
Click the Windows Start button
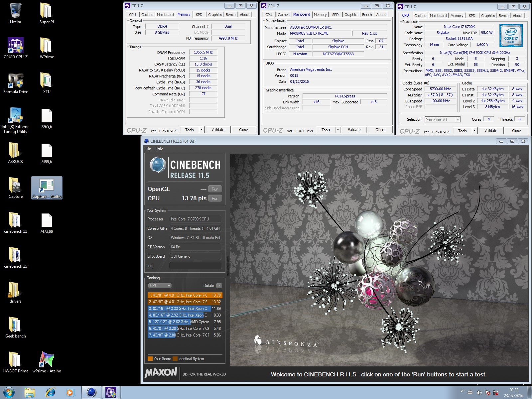(x=9, y=392)
